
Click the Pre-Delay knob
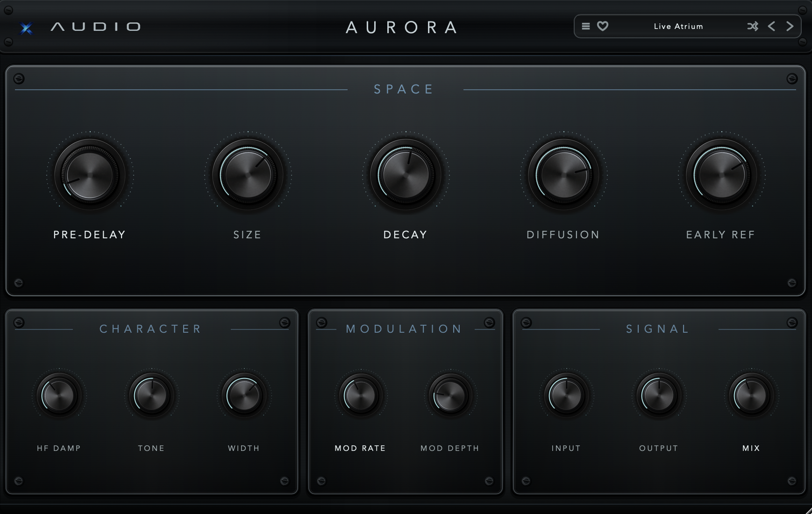pos(90,175)
